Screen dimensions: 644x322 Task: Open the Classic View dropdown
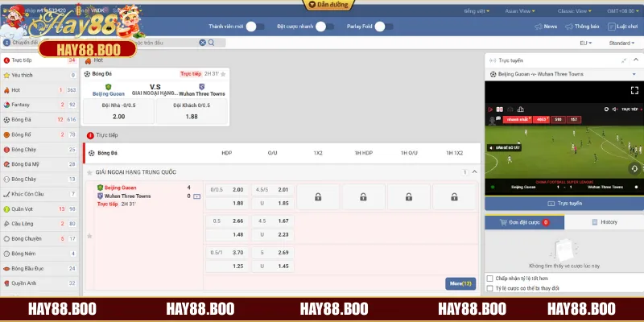click(x=575, y=11)
